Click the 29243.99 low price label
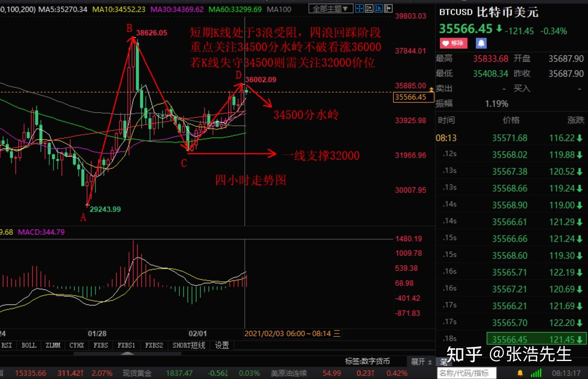This screenshot has height=379, width=588. (x=105, y=209)
